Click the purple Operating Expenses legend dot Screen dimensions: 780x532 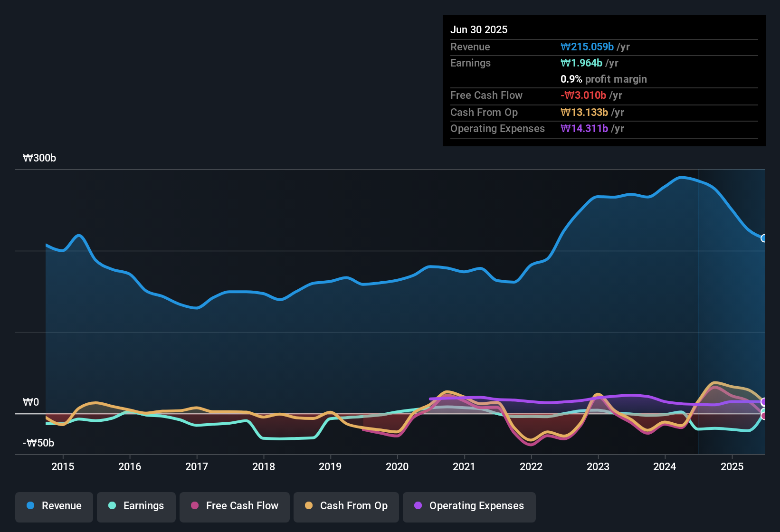click(x=418, y=505)
